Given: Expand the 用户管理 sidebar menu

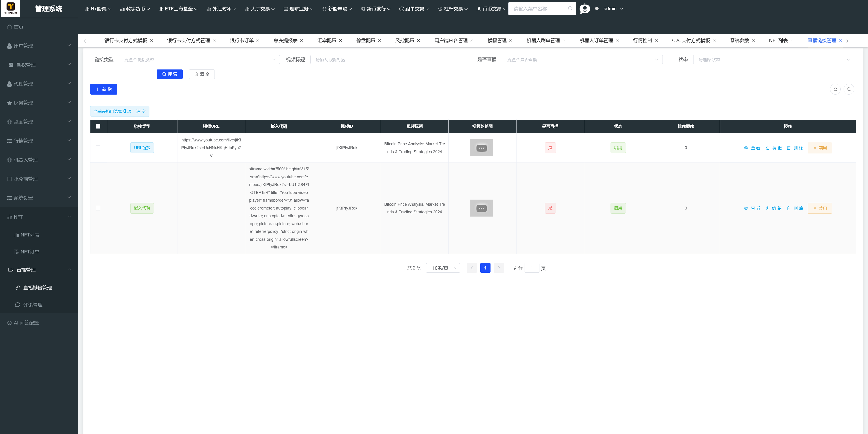Looking at the screenshot, I should point(39,46).
